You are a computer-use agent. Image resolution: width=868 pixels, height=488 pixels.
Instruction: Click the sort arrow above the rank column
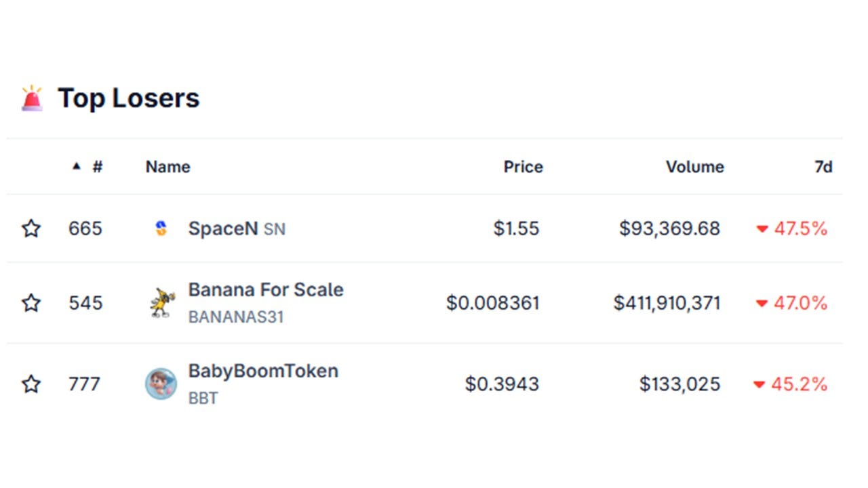(77, 166)
